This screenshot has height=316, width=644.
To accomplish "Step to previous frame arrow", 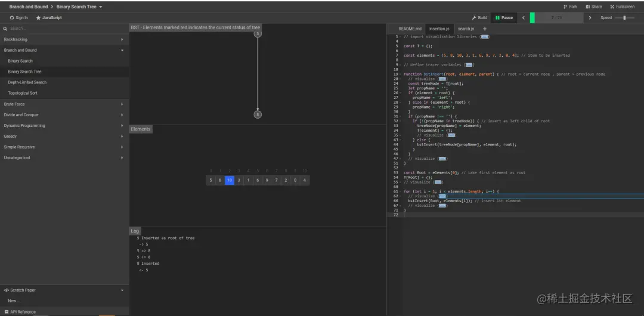I will coord(524,18).
